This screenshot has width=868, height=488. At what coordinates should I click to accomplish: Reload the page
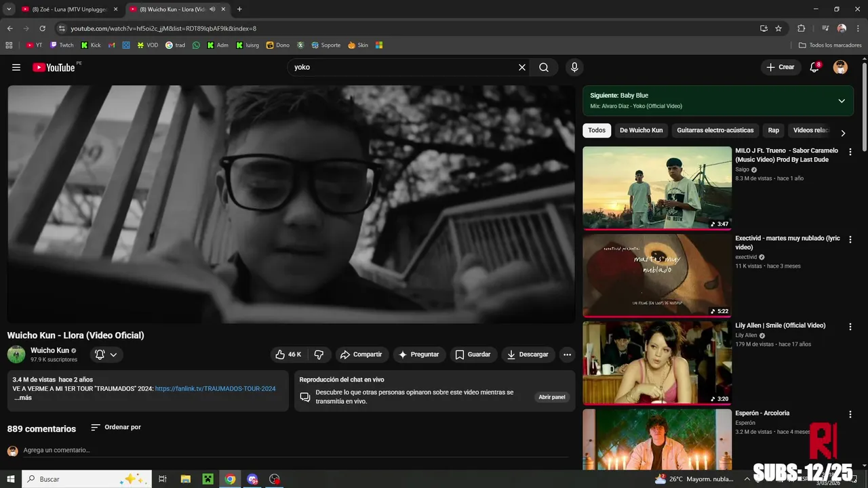tap(42, 28)
